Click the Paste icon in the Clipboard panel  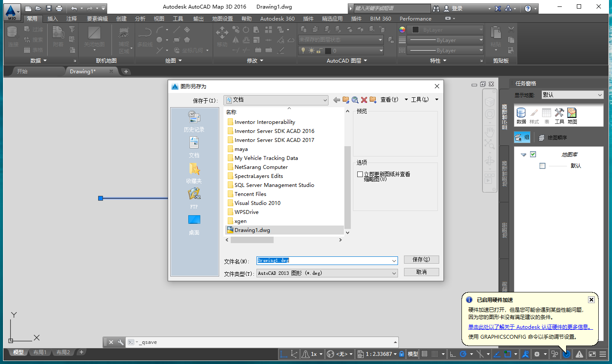[495, 33]
